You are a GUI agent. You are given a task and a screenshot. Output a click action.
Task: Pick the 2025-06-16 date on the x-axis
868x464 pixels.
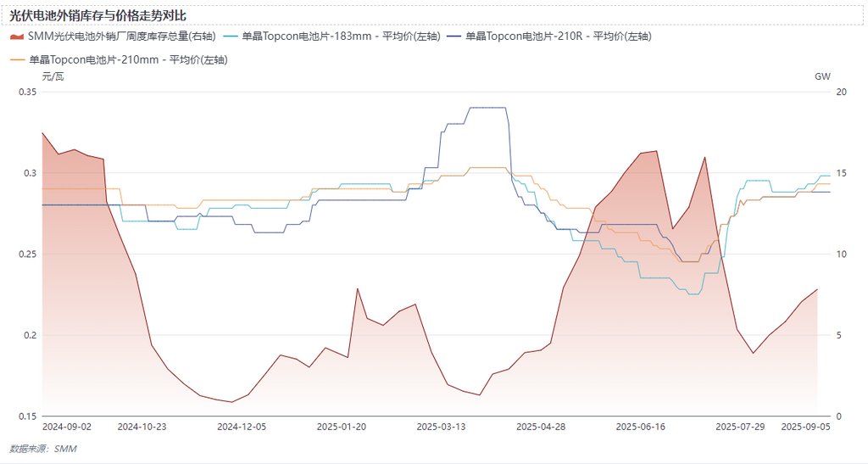[x=641, y=427]
